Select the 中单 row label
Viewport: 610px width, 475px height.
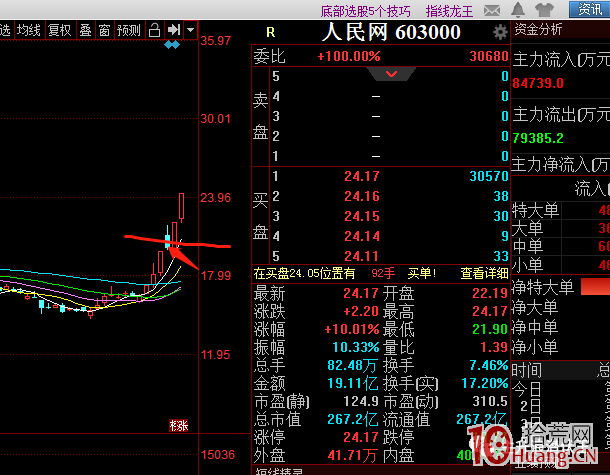pos(528,246)
